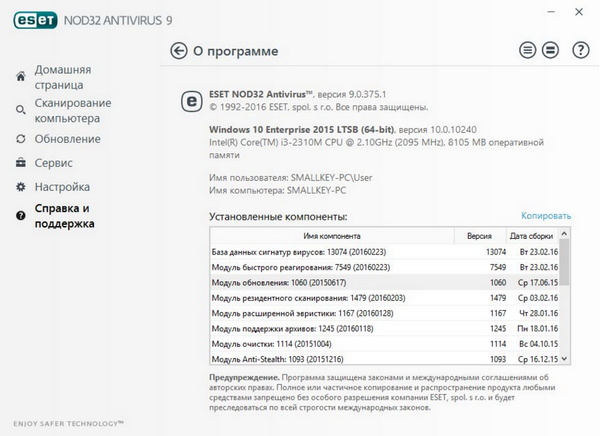This screenshot has height=436, width=600.
Task: Click the two-bar view icon
Action: click(553, 50)
